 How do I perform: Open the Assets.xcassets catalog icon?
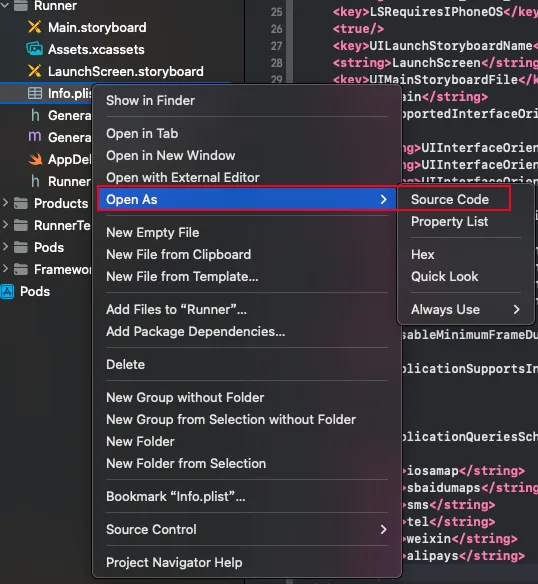tap(34, 49)
